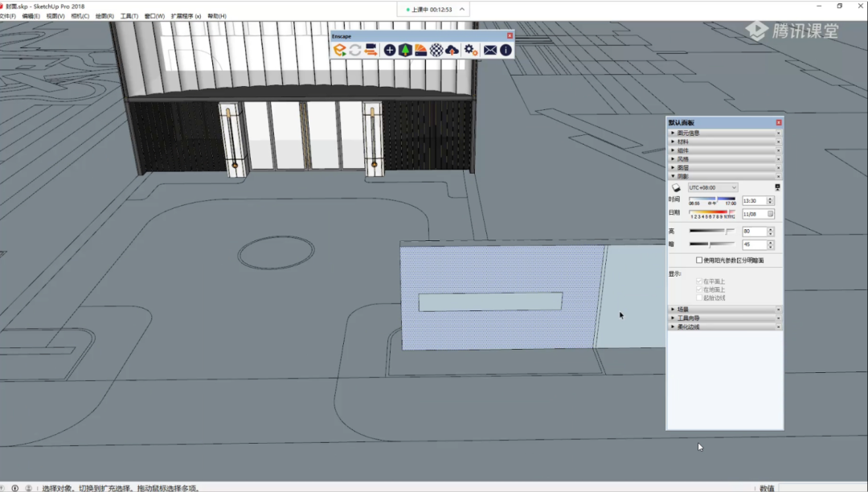Open the 编辑(E) menu

pos(31,16)
